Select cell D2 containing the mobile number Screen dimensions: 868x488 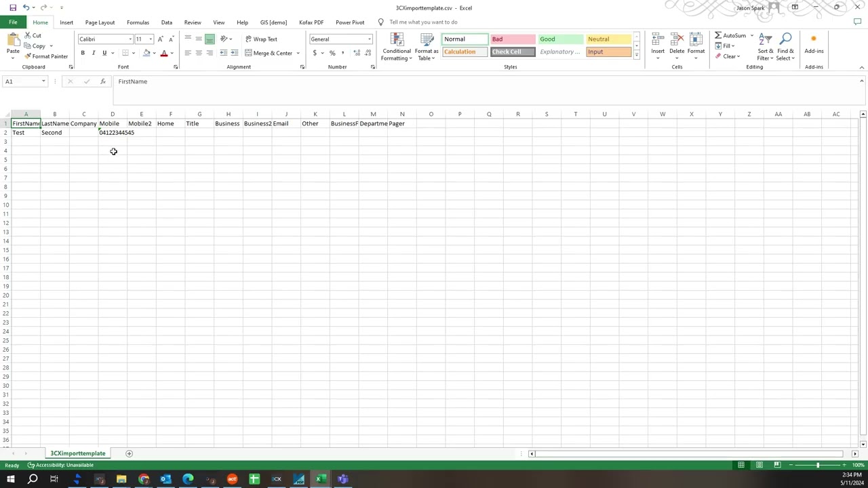point(113,133)
